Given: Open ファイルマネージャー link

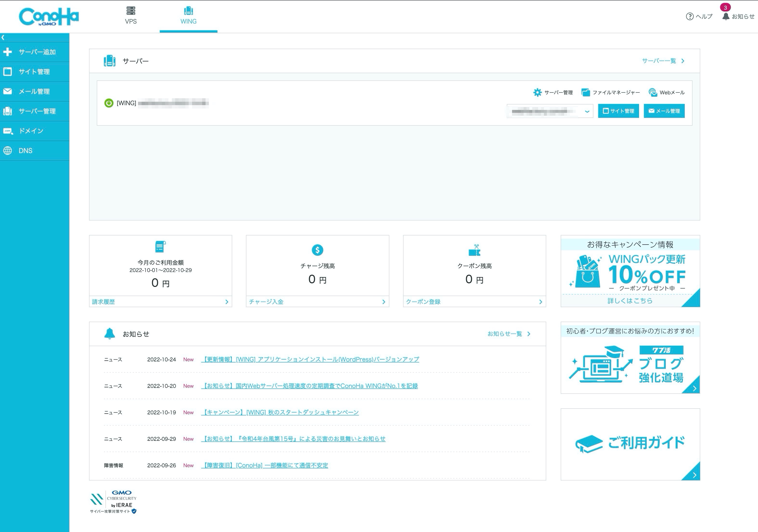Looking at the screenshot, I should (x=616, y=92).
